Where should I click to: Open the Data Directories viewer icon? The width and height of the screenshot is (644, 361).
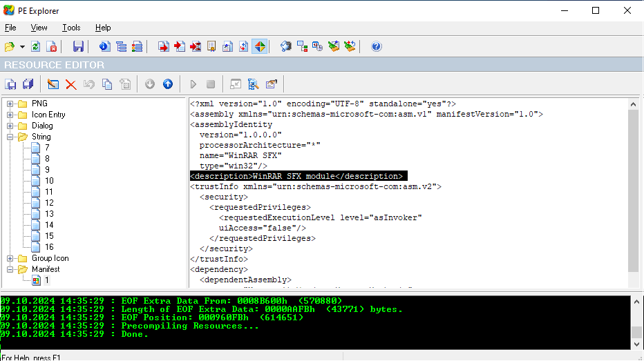(x=121, y=47)
